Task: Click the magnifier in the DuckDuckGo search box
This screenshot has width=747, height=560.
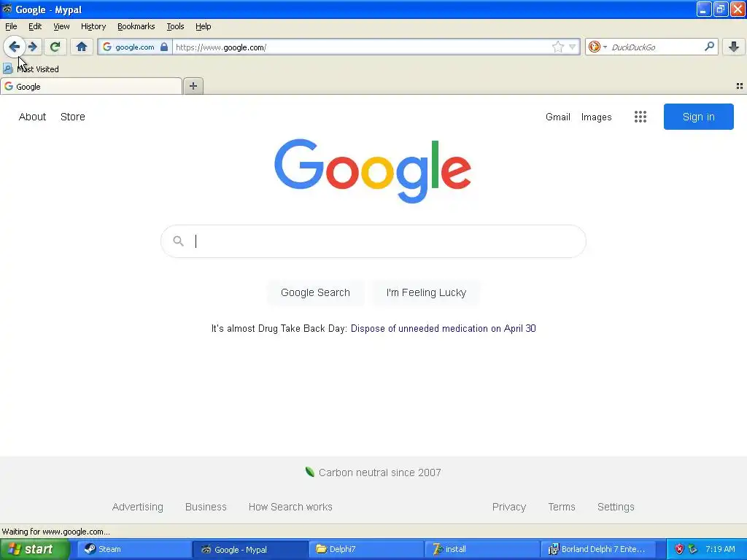Action: [x=709, y=47]
